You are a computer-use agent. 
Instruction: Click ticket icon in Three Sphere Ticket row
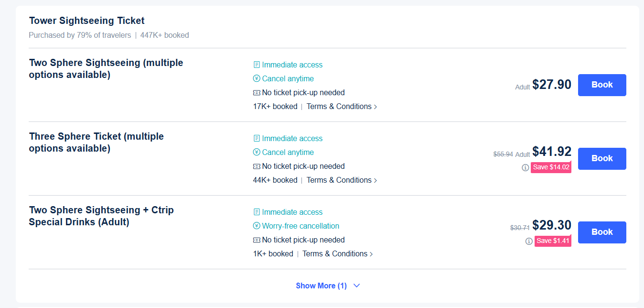tap(257, 166)
